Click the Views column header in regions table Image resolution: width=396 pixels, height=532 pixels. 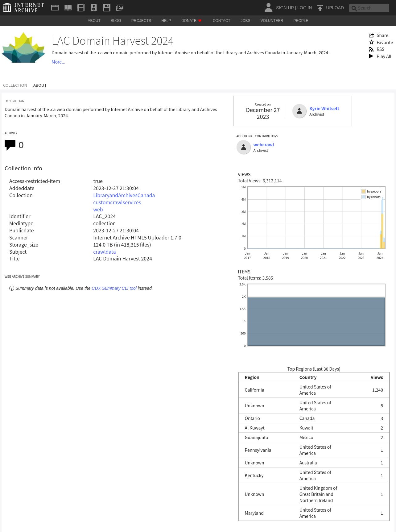[x=377, y=377]
